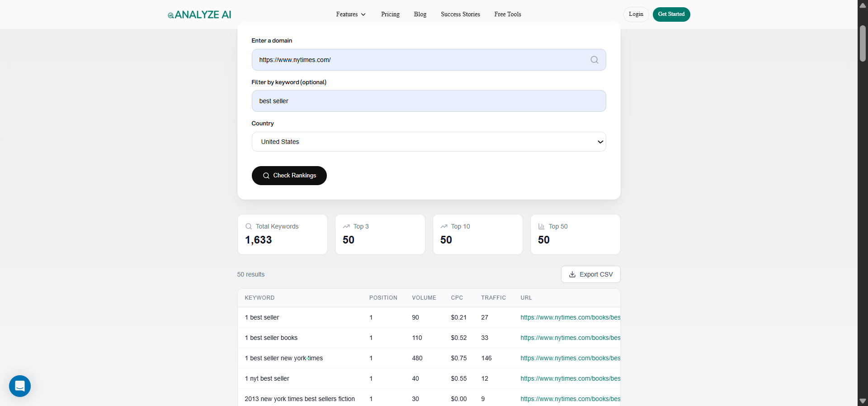This screenshot has width=868, height=406.
Task: Open URL link for '1 nyt best seller' row
Action: (x=570, y=378)
